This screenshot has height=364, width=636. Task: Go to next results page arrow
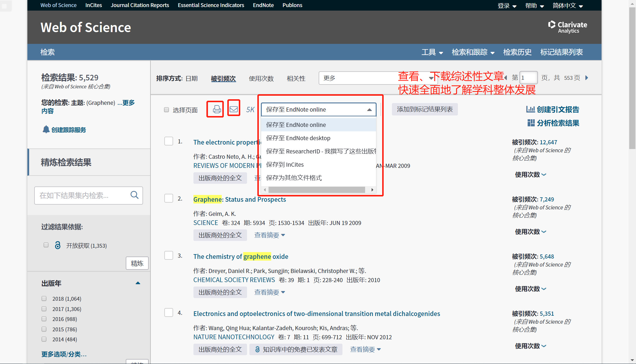(x=587, y=78)
